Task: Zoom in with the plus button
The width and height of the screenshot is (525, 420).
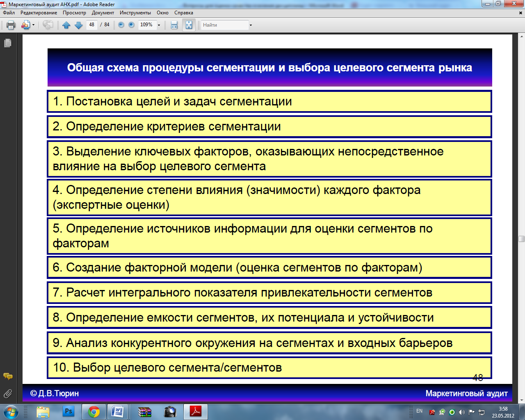Action: tap(131, 25)
